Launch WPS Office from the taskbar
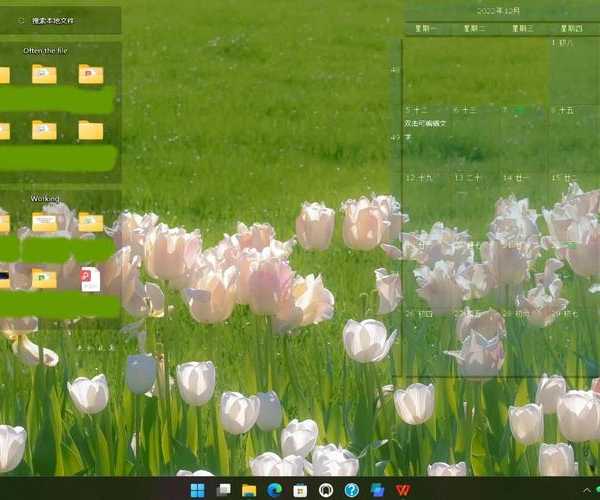The image size is (600, 500). pos(403,490)
